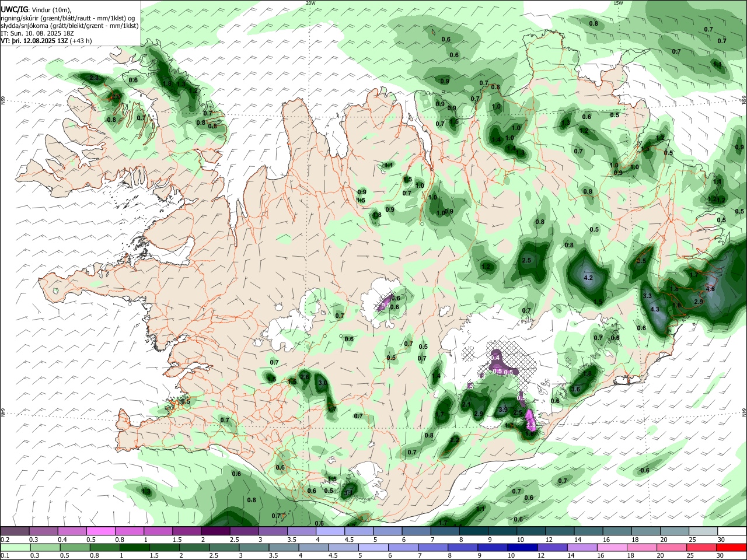Click the "IT: Sun. 10. 08. 2025 18Z" line

pyautogui.click(x=37, y=33)
